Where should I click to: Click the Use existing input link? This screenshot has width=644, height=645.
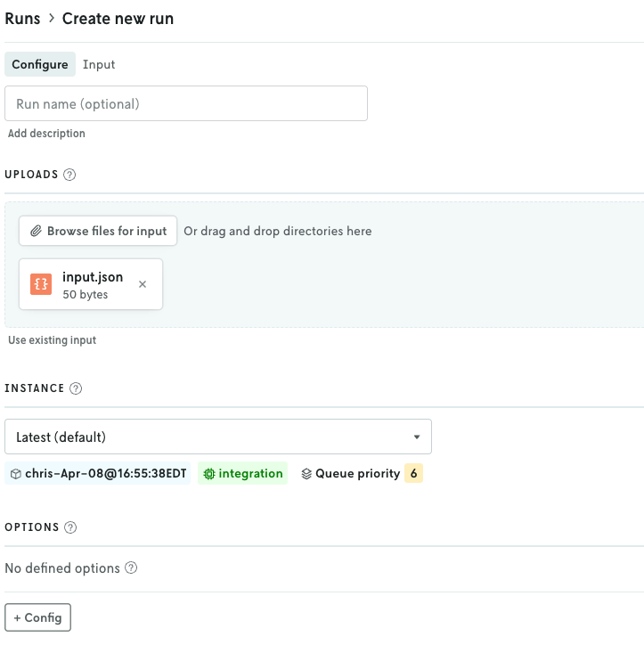[x=52, y=340]
